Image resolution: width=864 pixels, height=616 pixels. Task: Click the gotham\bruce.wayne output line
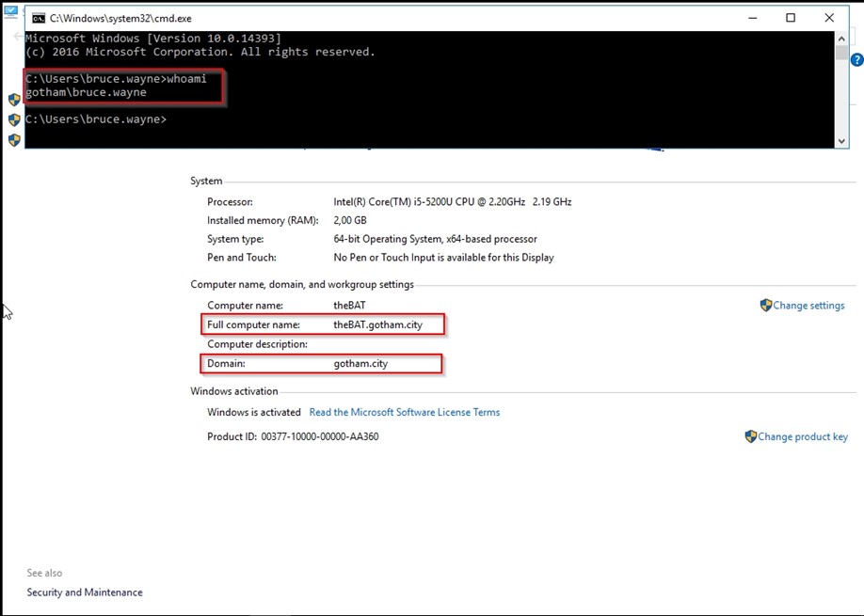coord(86,92)
